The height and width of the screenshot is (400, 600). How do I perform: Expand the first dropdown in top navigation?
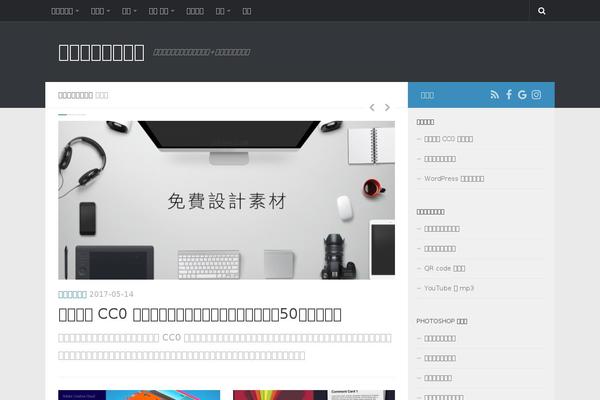point(65,11)
